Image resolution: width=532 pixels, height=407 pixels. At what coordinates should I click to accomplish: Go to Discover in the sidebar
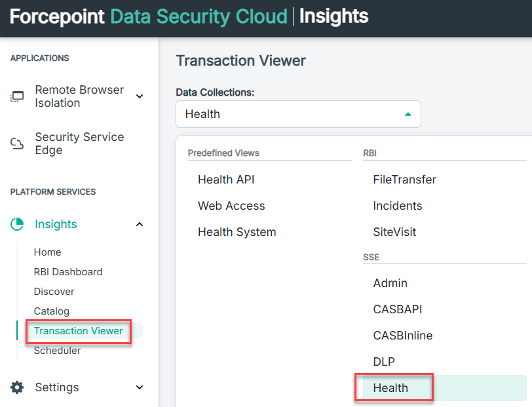pos(54,292)
